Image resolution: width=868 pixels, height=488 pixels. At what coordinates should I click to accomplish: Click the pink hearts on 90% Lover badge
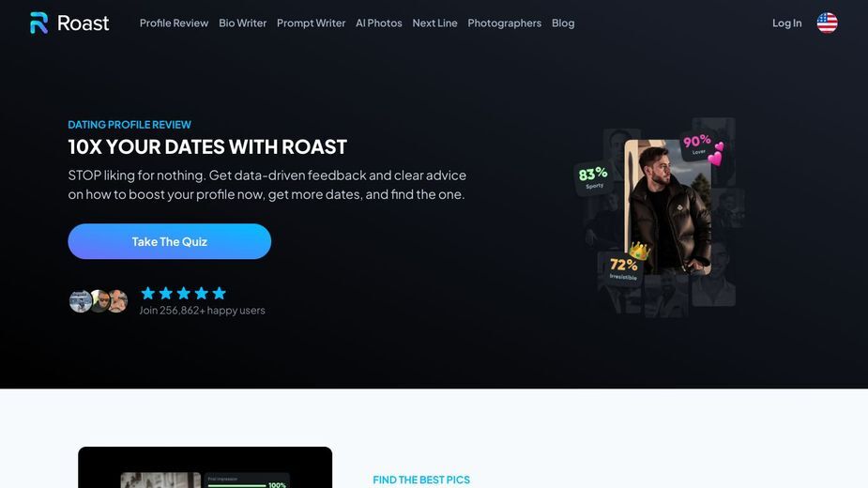coord(716,155)
